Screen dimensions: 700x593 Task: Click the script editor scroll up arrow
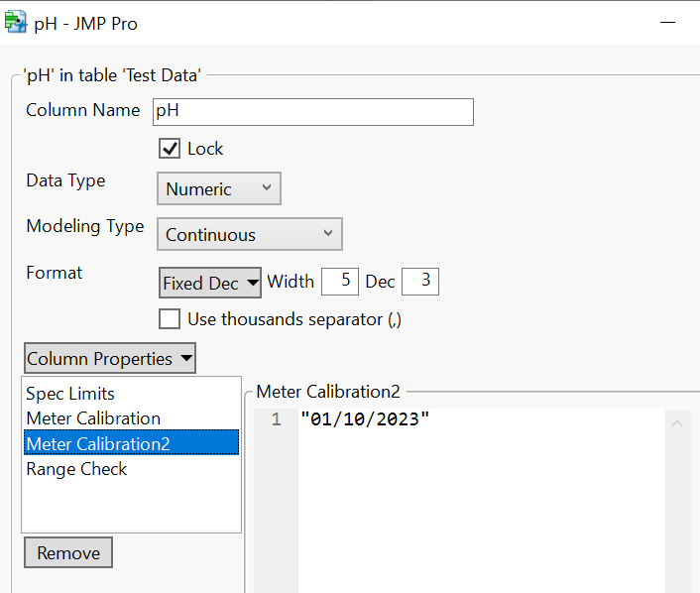point(678,423)
